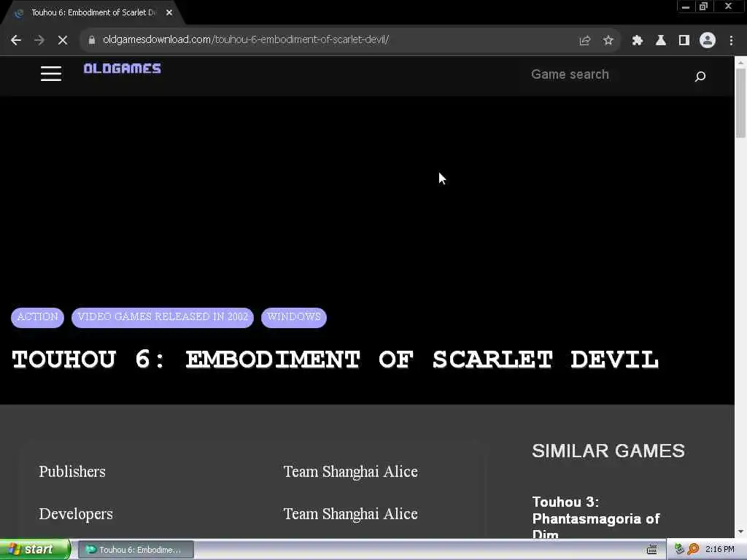747x560 pixels.
Task: Click the ACTION category tag
Action: point(38,318)
